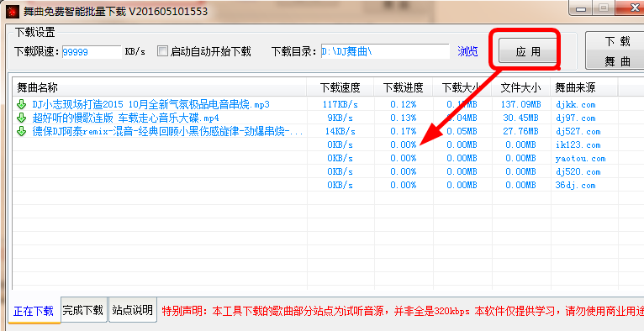Open the 浏览 browse link

point(467,52)
